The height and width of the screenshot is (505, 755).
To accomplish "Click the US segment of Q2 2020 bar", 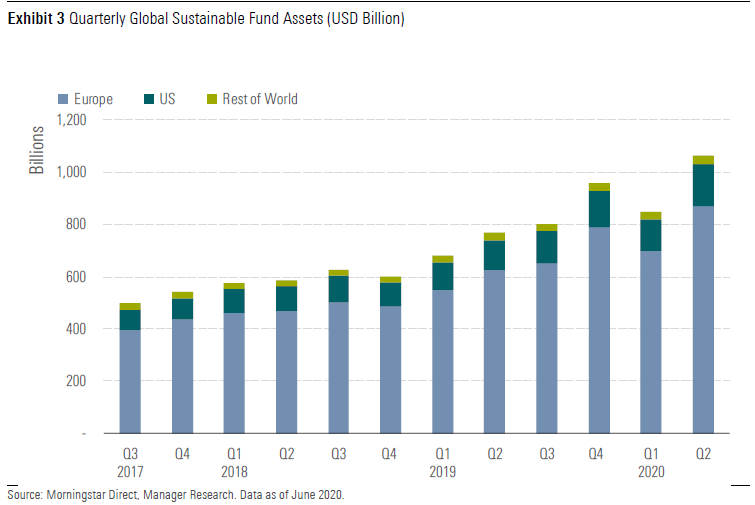I will click(x=703, y=185).
